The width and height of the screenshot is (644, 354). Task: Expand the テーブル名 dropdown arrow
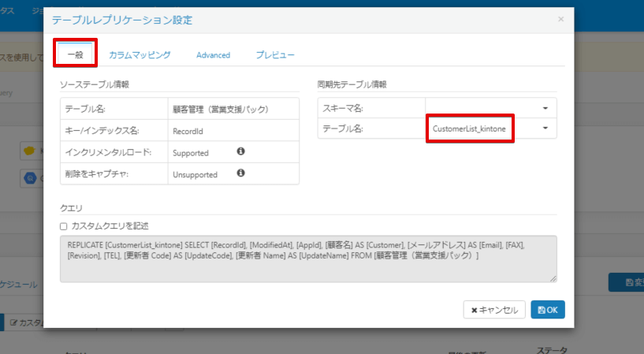point(545,129)
